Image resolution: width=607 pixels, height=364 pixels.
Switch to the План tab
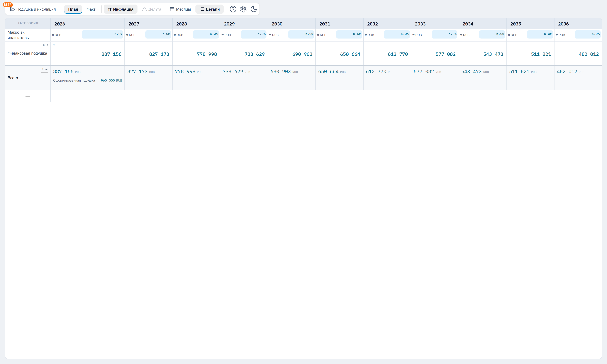click(x=73, y=9)
